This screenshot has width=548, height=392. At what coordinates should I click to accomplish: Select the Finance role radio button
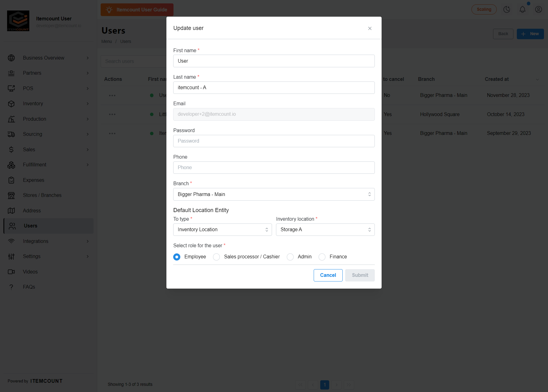pyautogui.click(x=322, y=257)
